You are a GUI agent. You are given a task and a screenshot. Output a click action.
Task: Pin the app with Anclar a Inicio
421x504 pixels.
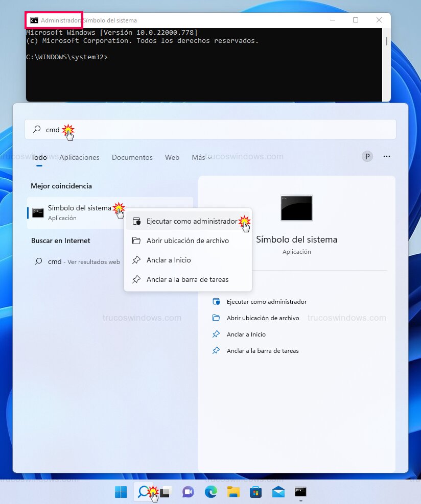[169, 260]
